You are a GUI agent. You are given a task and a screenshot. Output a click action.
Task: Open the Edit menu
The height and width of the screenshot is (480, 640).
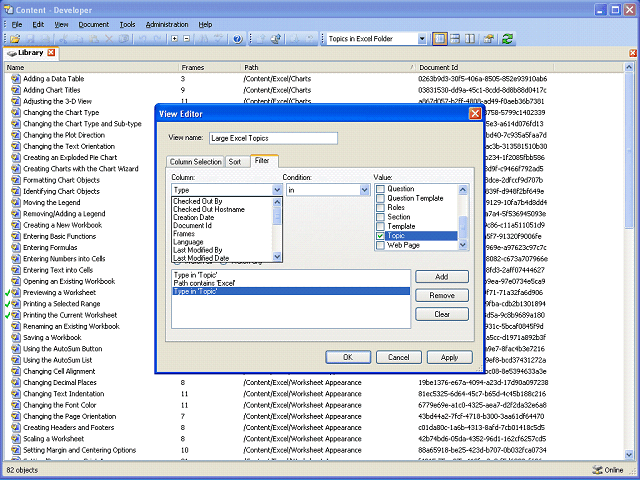(38, 24)
